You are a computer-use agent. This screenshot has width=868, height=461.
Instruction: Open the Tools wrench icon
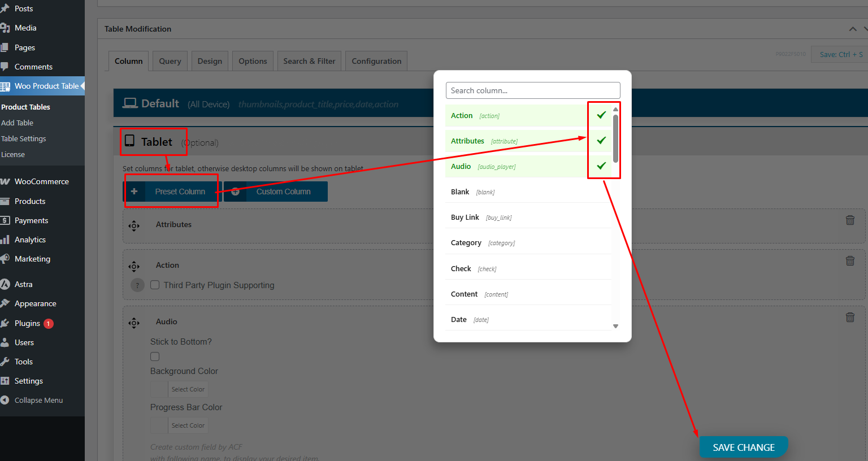(5, 362)
